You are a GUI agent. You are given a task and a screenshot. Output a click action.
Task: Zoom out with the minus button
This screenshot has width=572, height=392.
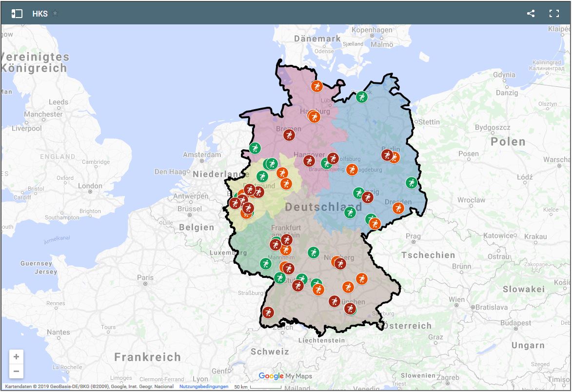coord(17,371)
